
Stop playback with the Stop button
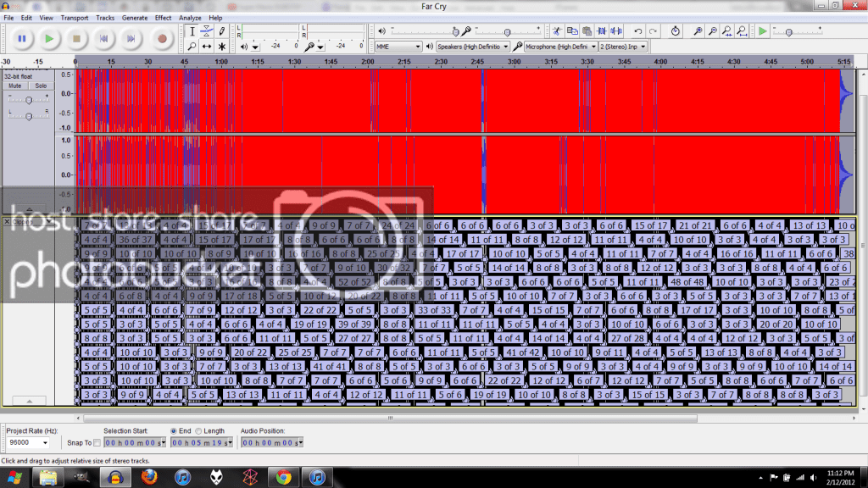pos(76,39)
